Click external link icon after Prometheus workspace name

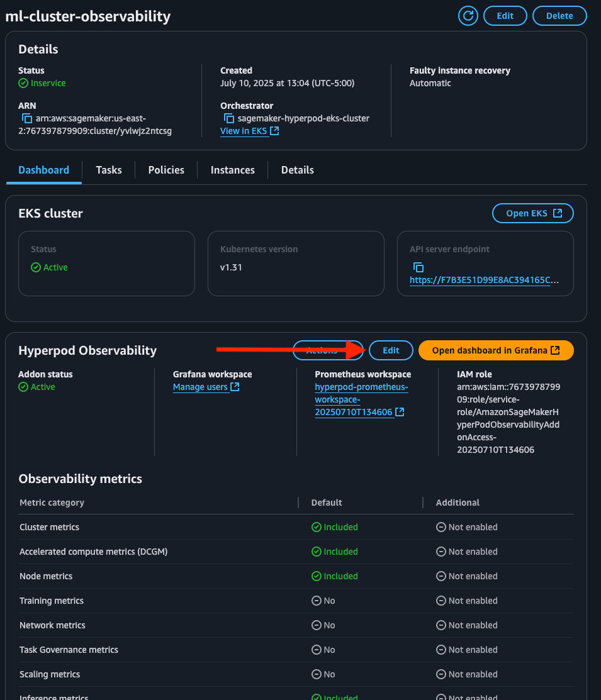point(400,412)
